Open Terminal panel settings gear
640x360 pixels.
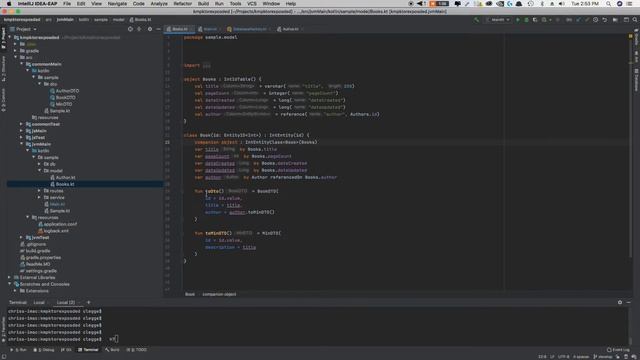(x=620, y=302)
